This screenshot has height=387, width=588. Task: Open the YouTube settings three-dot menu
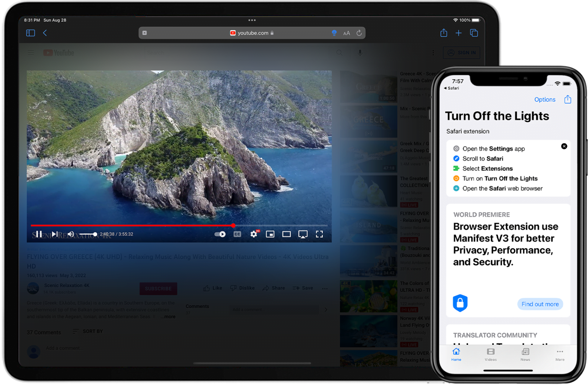[433, 53]
